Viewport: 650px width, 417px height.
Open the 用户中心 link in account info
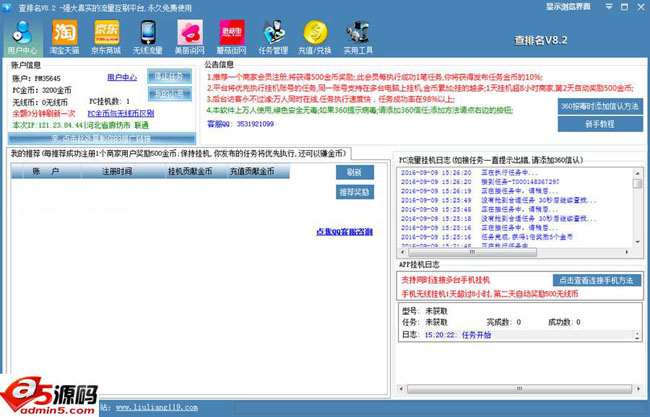[122, 78]
